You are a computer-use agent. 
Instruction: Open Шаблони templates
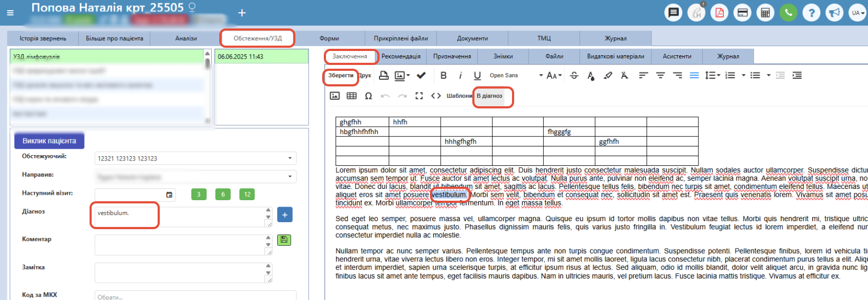459,96
